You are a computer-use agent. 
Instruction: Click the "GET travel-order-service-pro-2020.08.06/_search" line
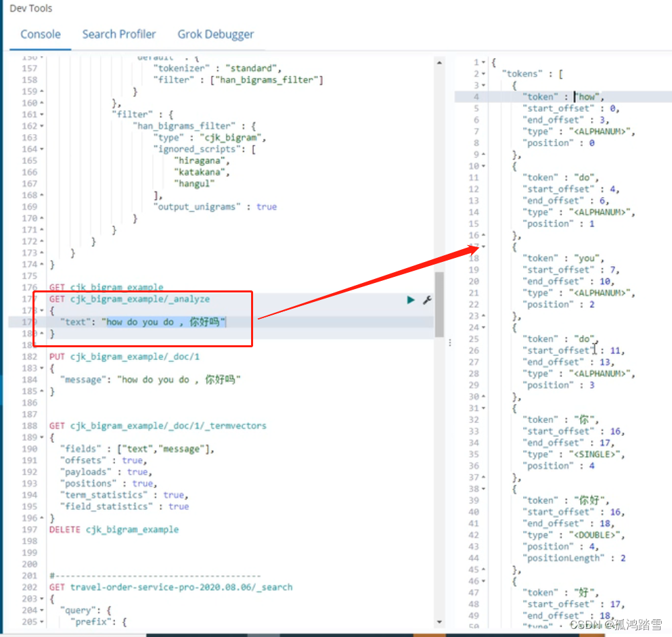pos(171,588)
